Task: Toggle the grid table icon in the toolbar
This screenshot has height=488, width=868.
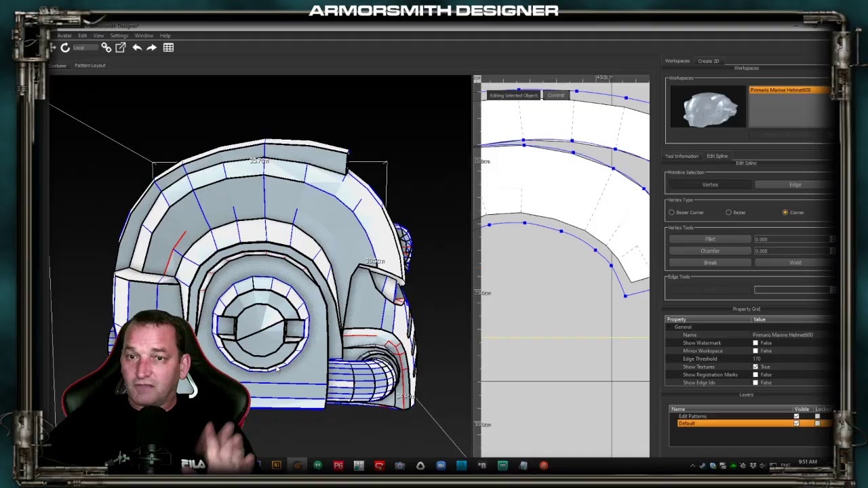Action: pyautogui.click(x=168, y=47)
